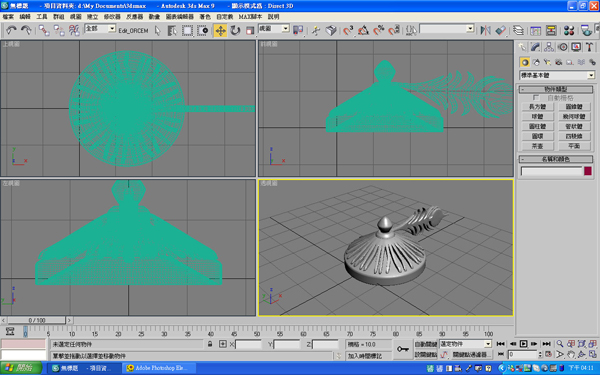Toggle the selection lock icon

[210, 344]
